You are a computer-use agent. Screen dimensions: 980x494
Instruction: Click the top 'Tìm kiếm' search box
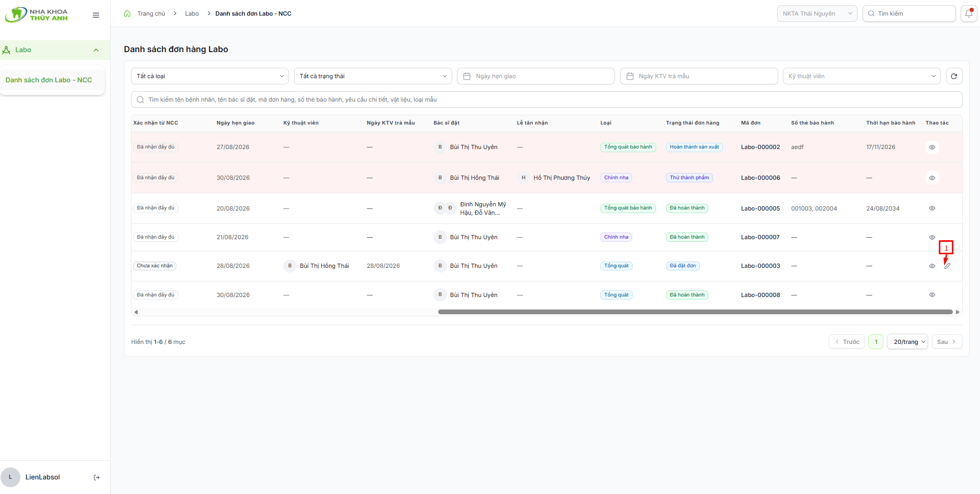click(x=909, y=14)
